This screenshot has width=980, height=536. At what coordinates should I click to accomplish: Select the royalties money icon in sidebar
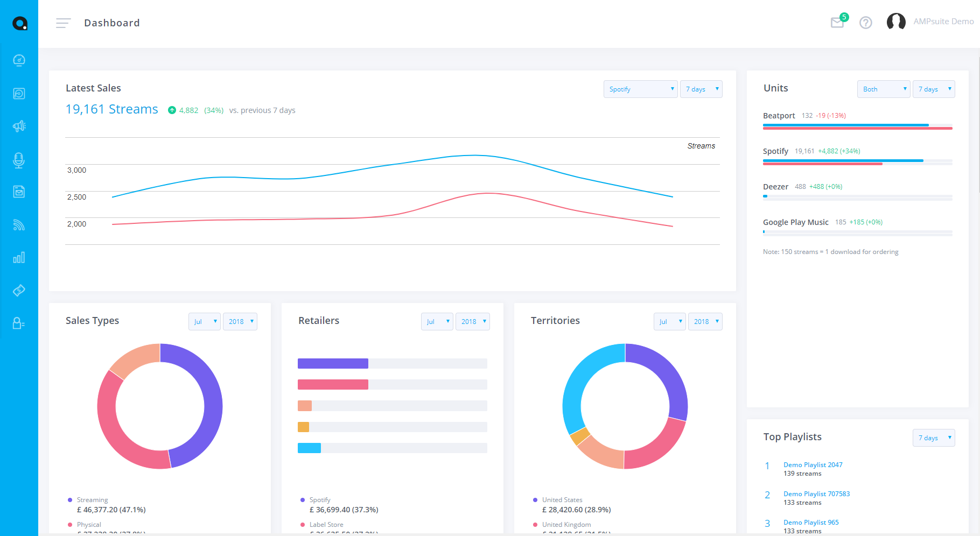pyautogui.click(x=19, y=290)
